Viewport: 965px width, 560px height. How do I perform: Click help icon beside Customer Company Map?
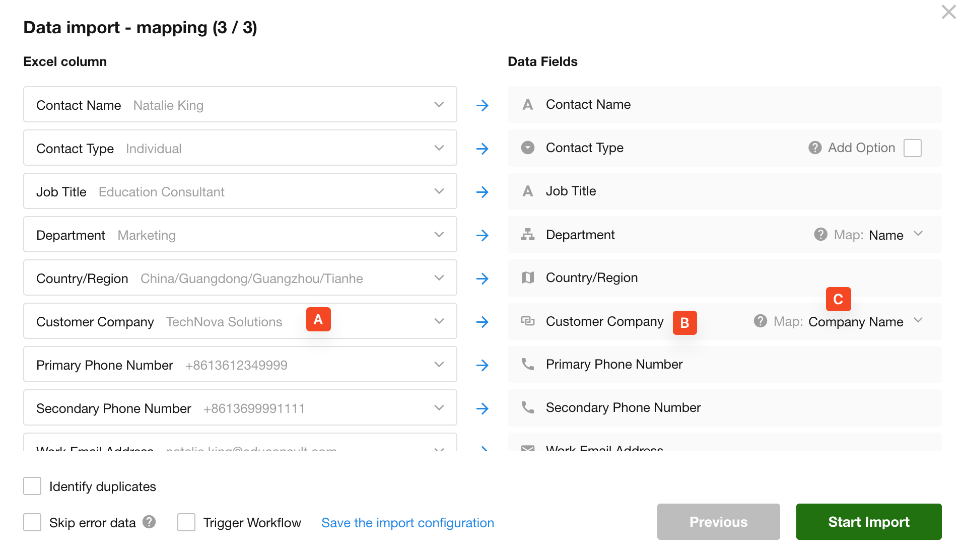(x=760, y=321)
